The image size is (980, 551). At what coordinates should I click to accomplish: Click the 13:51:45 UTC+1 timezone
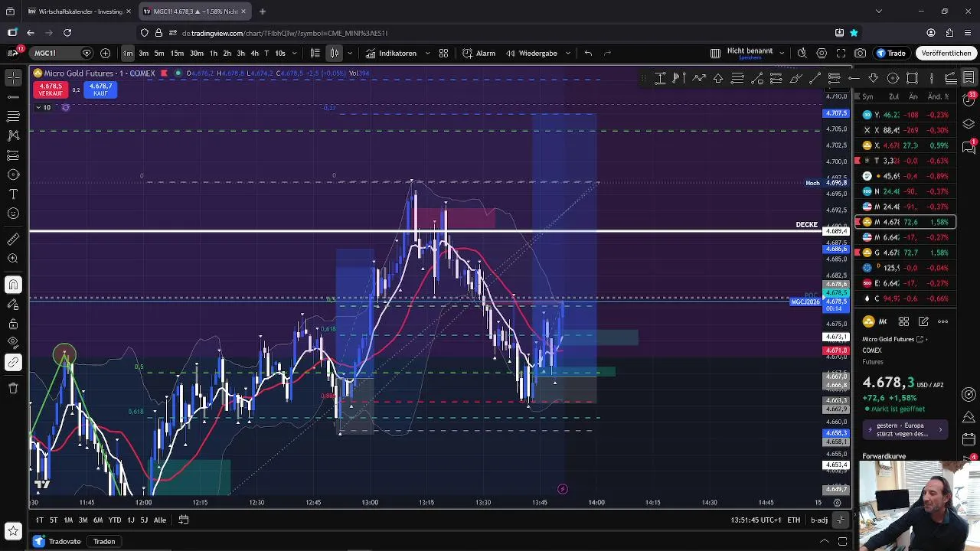[756, 520]
